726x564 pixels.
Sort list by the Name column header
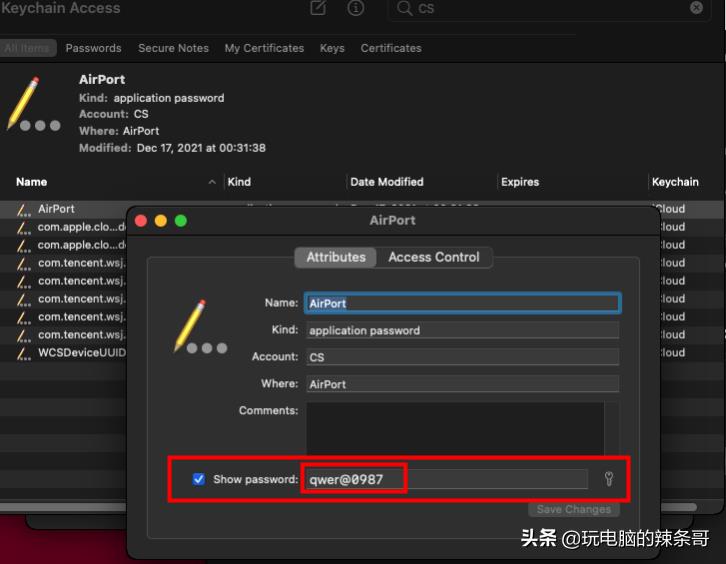point(32,182)
